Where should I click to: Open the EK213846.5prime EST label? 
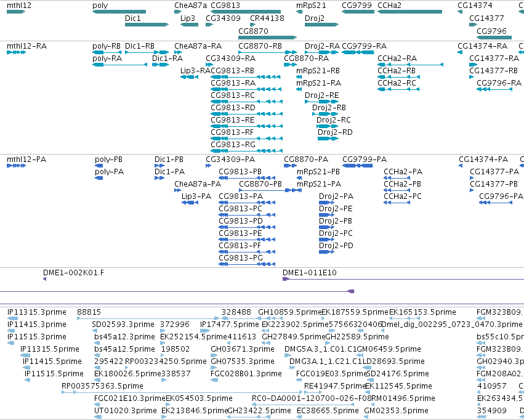click(x=195, y=411)
